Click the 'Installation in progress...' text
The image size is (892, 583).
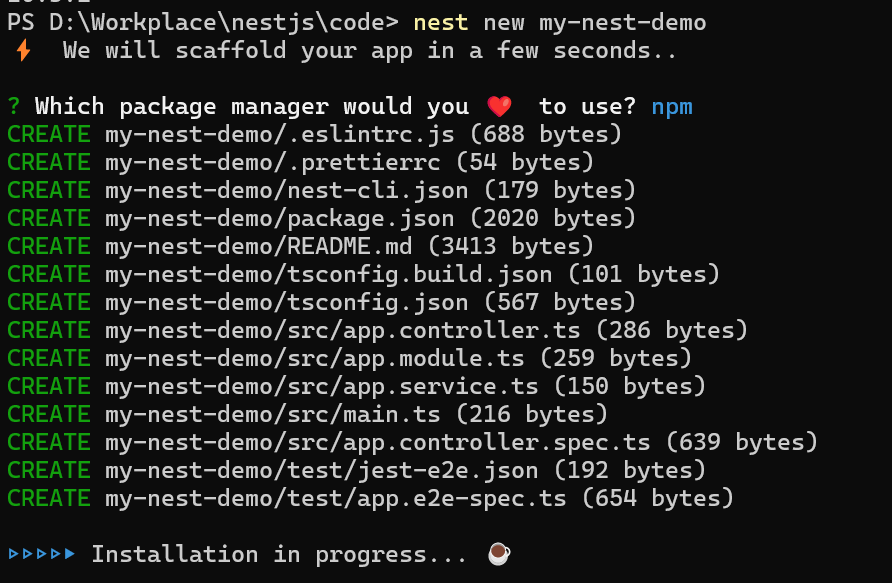point(280,555)
